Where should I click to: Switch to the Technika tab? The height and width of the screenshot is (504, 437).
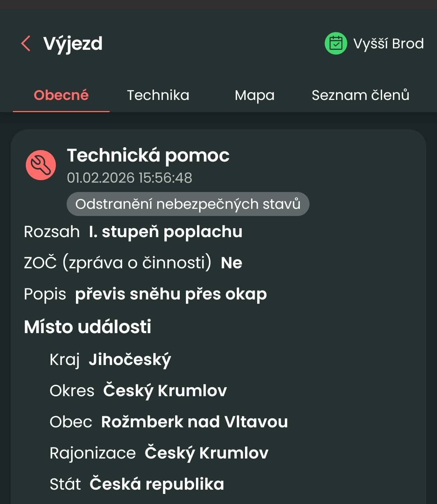pos(158,95)
